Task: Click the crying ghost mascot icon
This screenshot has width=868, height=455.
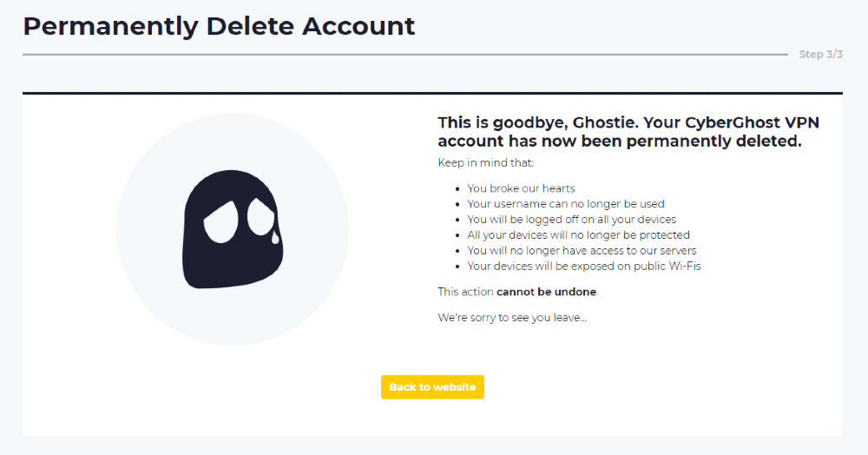Action: (x=233, y=229)
